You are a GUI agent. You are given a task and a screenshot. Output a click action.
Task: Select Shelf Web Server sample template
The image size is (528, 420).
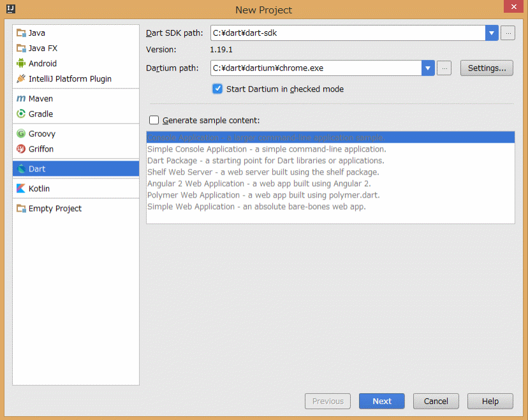pyautogui.click(x=263, y=172)
